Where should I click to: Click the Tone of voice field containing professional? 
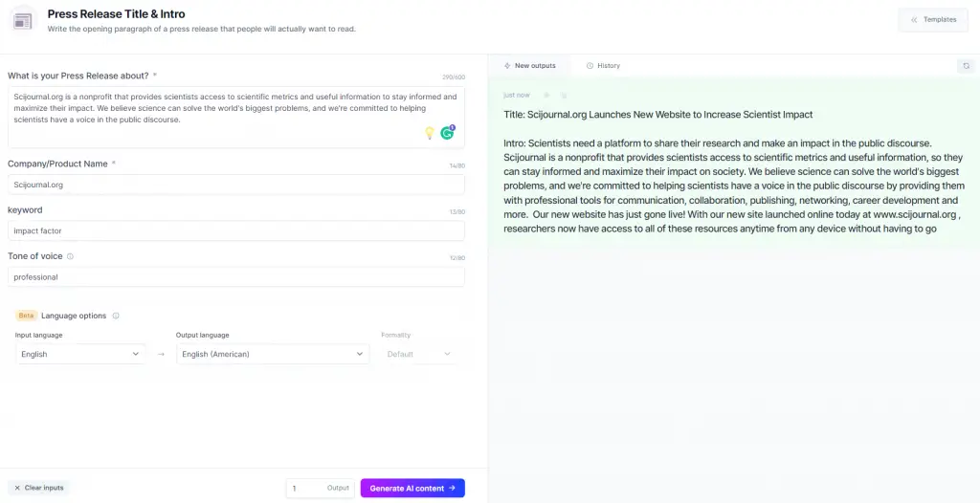coord(236,276)
